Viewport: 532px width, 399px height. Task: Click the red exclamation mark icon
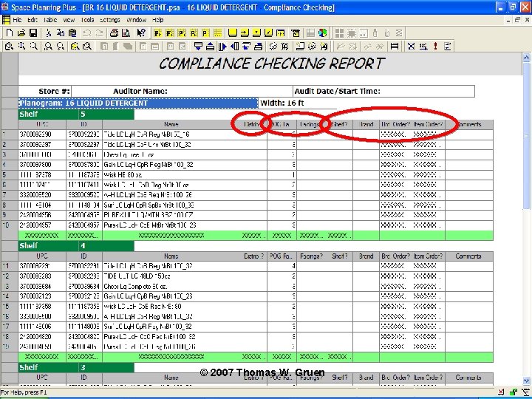click(436, 46)
